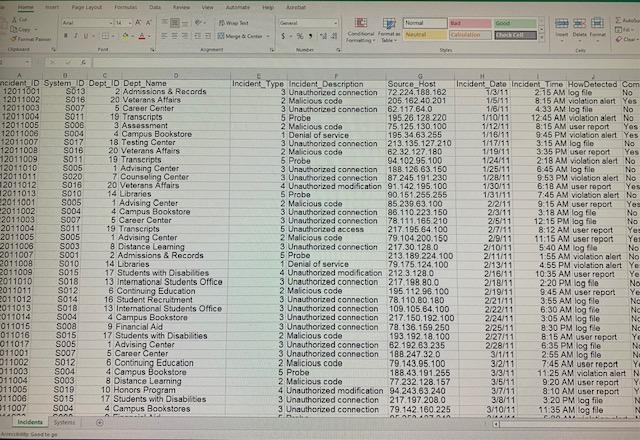640x440 pixels.
Task: Apply the yellow fill color bucket
Action: [x=125, y=36]
